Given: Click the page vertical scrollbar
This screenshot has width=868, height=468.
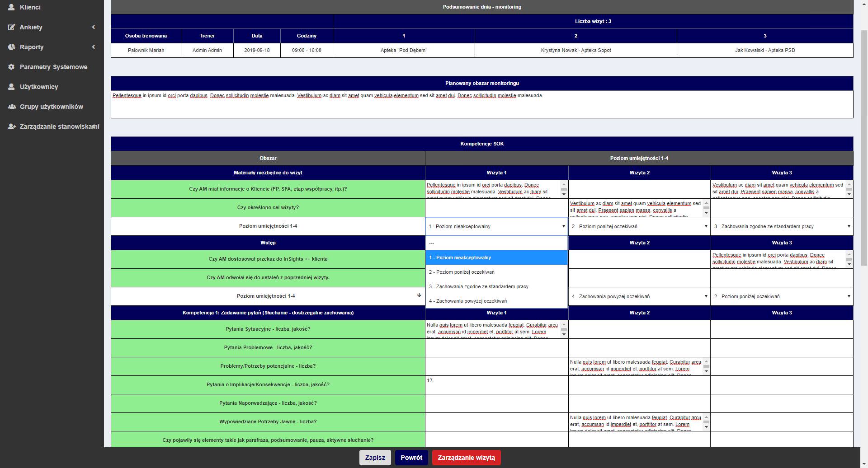Looking at the screenshot, I should 863,136.
